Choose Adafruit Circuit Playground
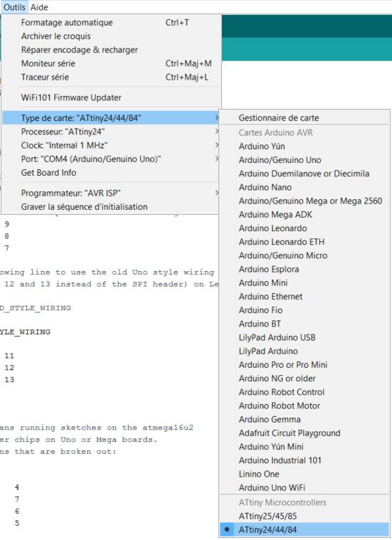This screenshot has height=540, width=392. tap(304, 433)
